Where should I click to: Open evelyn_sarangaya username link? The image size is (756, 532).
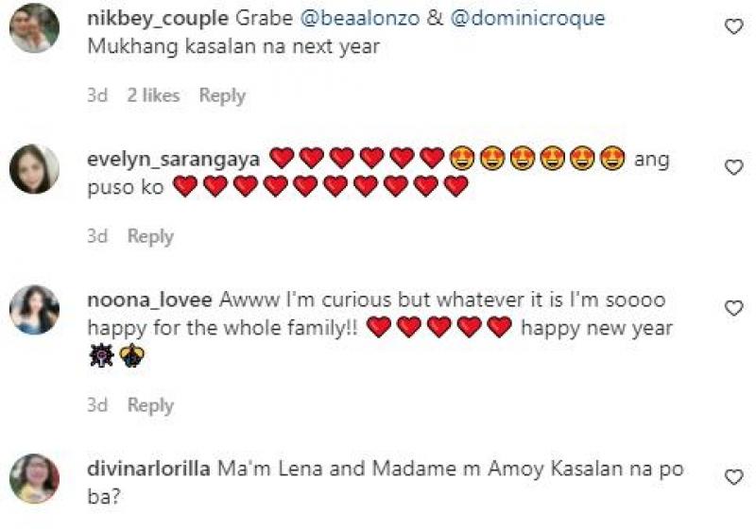click(x=174, y=159)
